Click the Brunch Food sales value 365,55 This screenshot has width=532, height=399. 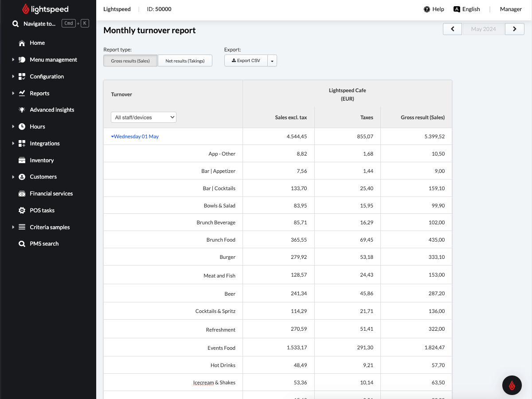[299, 240]
